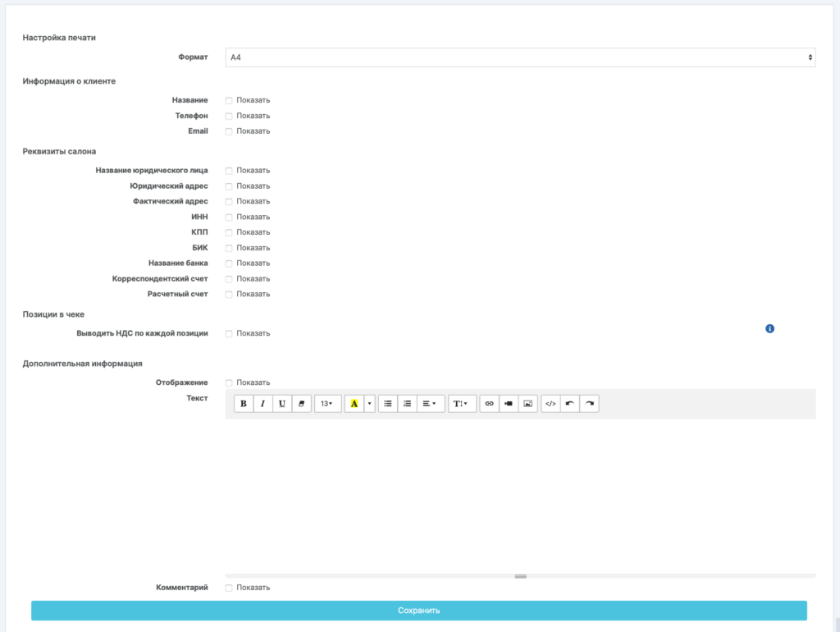Click the blue info icon for НДС
840x632 pixels.
(x=770, y=328)
